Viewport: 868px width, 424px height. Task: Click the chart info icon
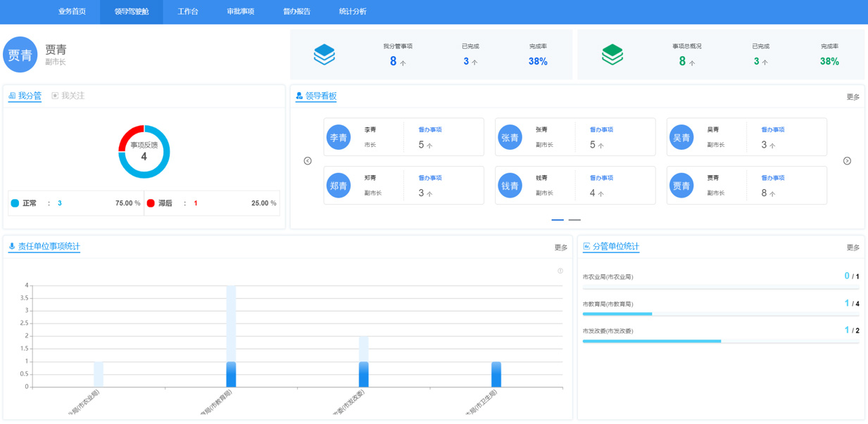pyautogui.click(x=560, y=271)
